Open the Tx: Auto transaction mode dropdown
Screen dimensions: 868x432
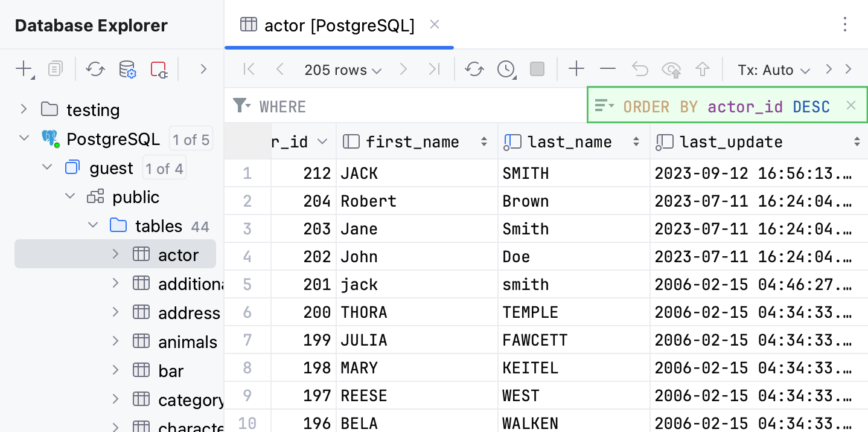click(774, 69)
